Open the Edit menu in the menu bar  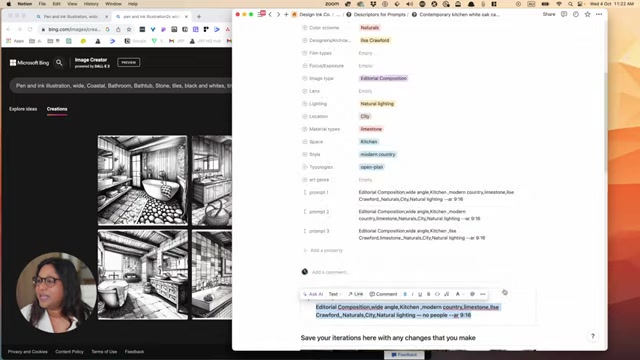(x=56, y=4)
